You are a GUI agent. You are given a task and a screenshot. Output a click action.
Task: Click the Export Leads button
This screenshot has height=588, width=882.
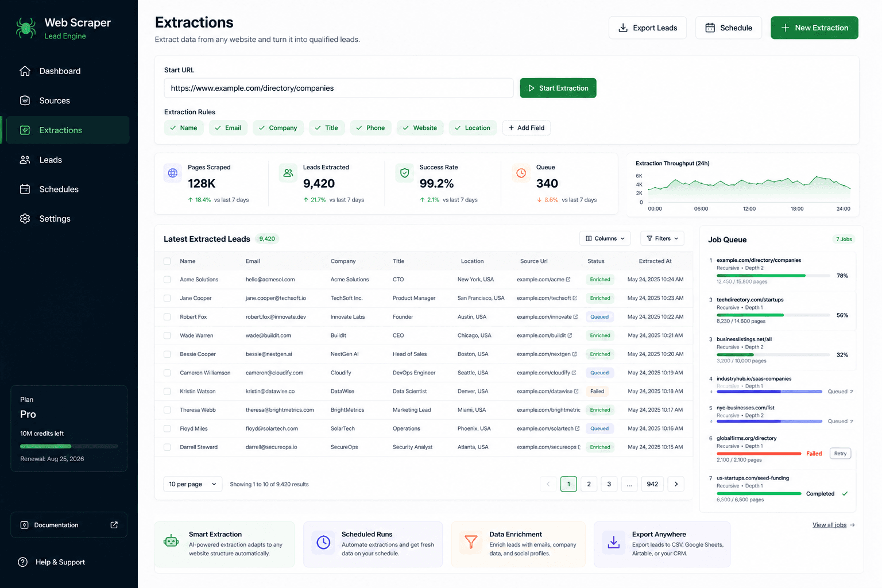(x=648, y=28)
